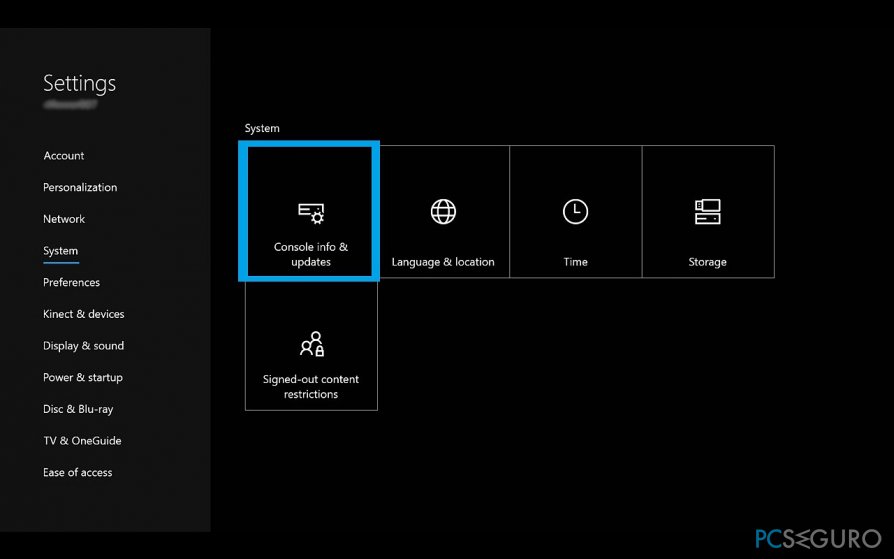Click the Settings title heading
894x559 pixels.
pos(80,83)
